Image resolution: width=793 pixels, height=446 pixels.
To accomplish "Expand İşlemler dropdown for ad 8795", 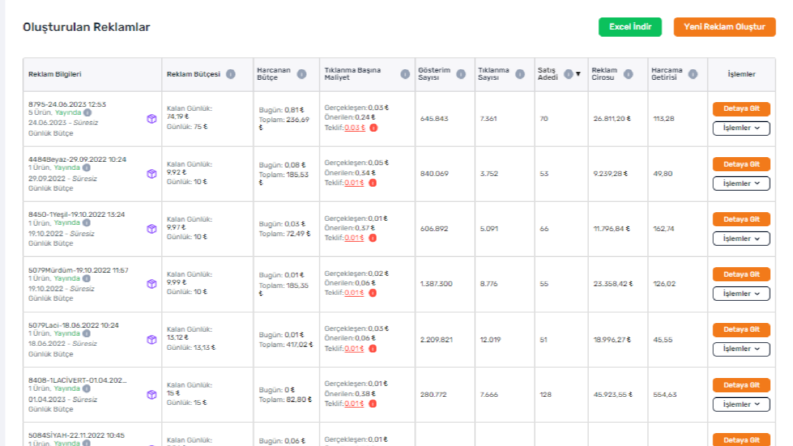I will coord(741,128).
